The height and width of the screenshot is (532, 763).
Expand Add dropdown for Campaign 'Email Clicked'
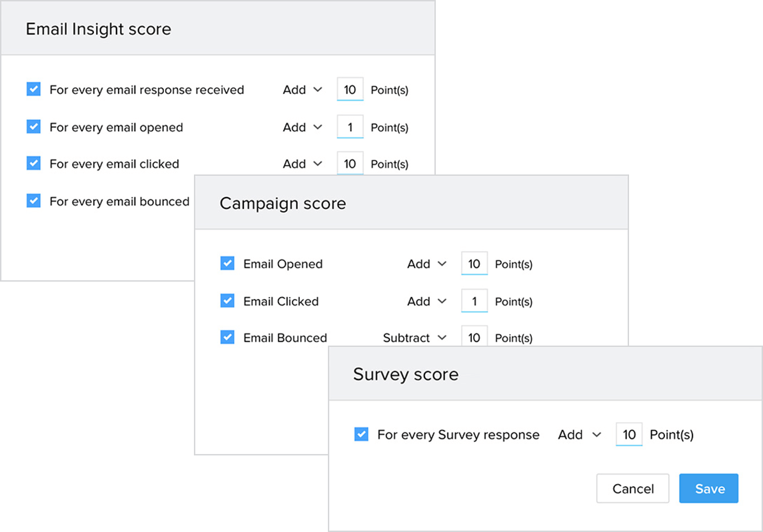[426, 302]
